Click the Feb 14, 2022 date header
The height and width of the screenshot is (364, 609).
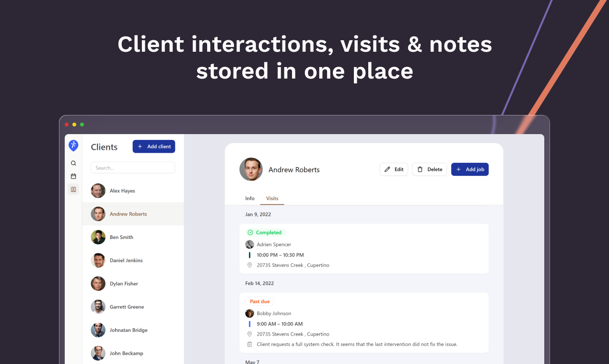(x=259, y=284)
